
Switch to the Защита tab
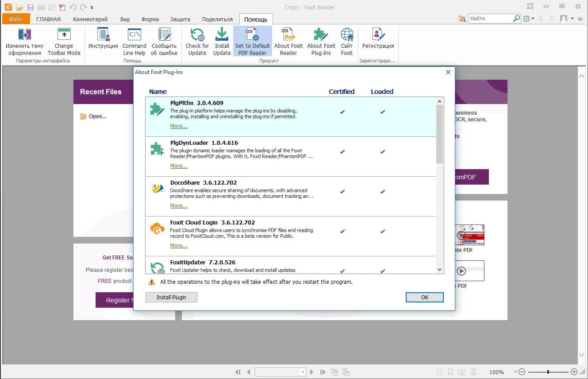[180, 19]
